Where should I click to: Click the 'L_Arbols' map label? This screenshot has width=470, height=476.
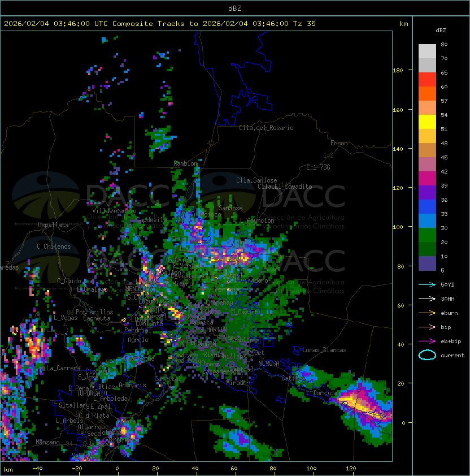click(x=70, y=421)
